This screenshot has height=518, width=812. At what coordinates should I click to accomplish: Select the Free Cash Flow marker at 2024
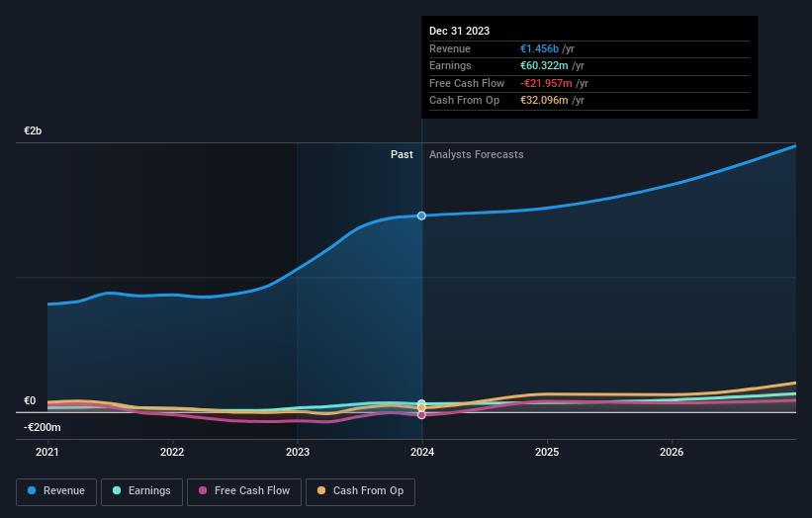(421, 415)
